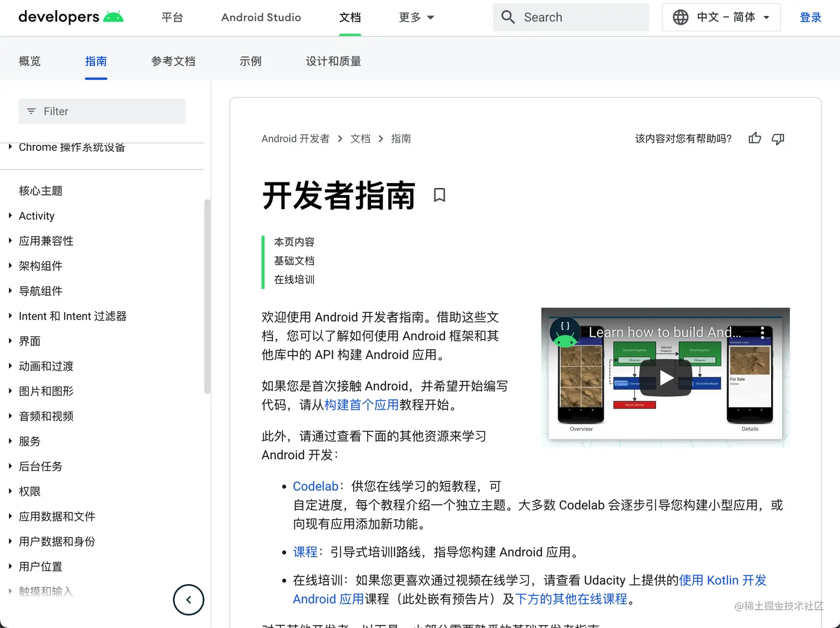Viewport: 840px width, 628px height.
Task: Open the 下方的其他在线课程 link
Action: [x=571, y=599]
